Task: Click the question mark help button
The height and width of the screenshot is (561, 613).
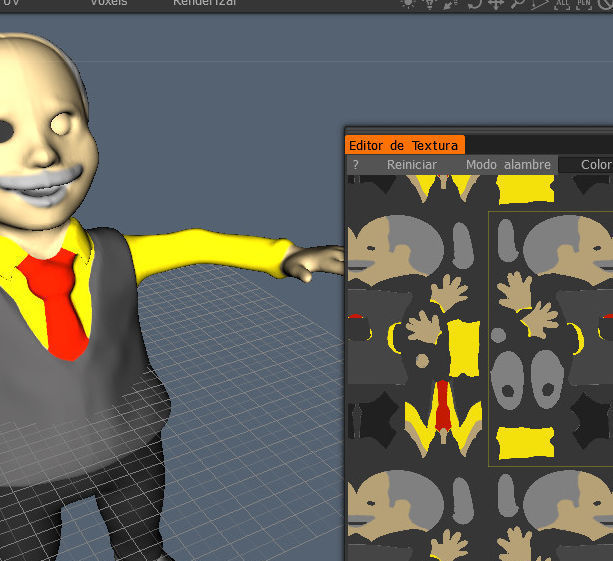Action: [x=355, y=165]
